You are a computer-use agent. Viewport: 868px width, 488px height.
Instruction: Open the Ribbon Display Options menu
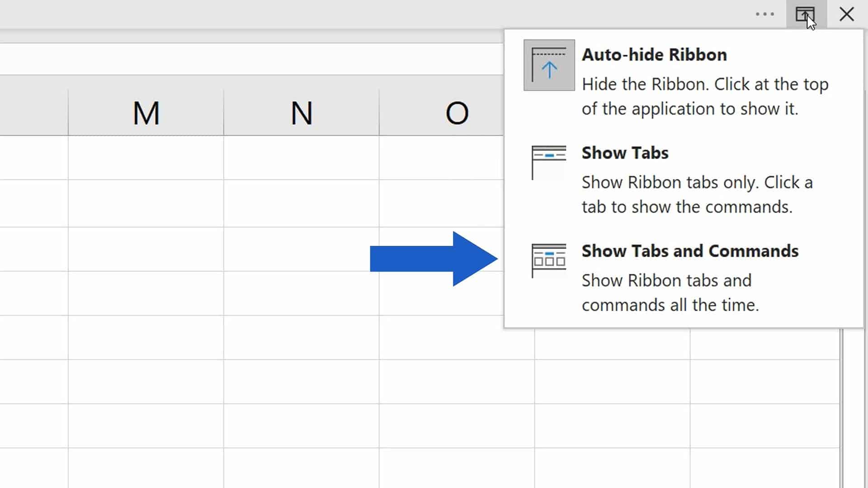806,14
